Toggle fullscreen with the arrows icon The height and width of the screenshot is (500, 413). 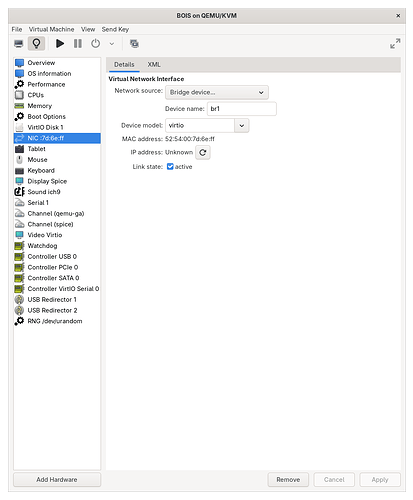(x=395, y=44)
